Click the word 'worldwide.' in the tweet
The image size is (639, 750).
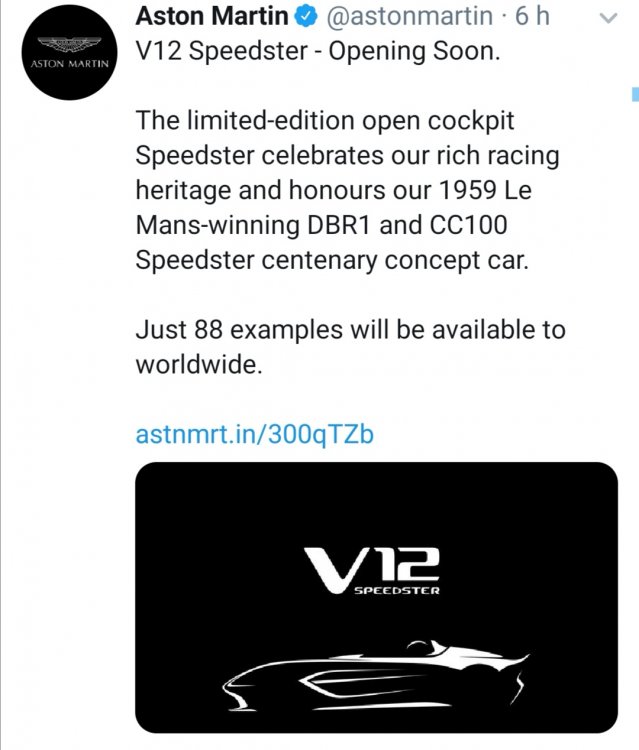coord(199,365)
